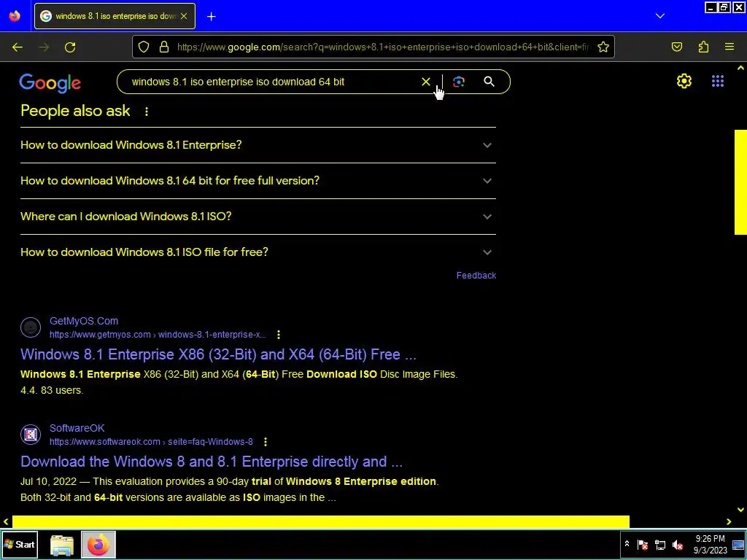Screen dimensions: 747x560
Task: Open the Firefox application menu
Action: (x=729, y=47)
